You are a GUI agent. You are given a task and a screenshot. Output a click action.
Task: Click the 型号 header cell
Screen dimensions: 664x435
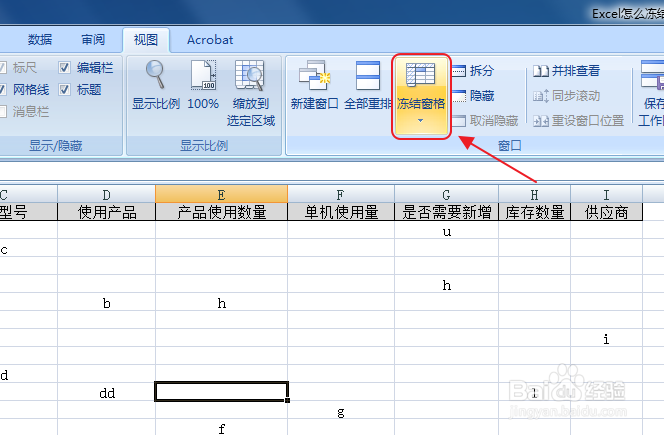tap(28, 212)
